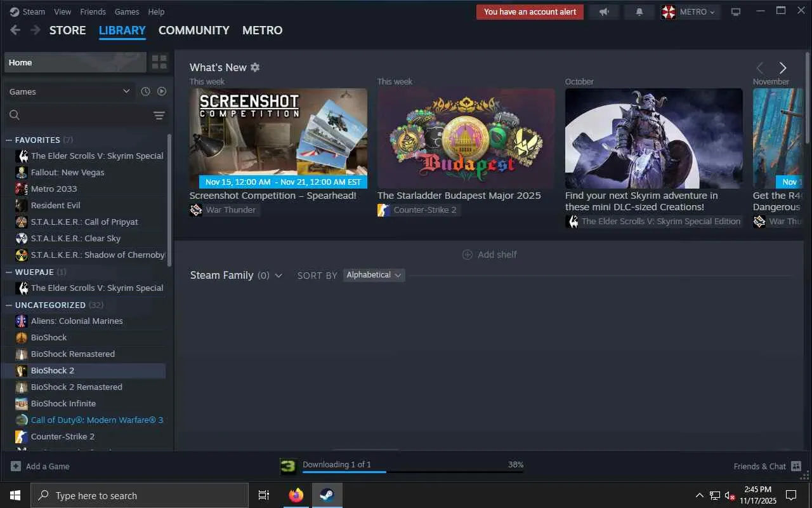The height and width of the screenshot is (508, 812).
Task: Click the Windows search box
Action: [140, 495]
